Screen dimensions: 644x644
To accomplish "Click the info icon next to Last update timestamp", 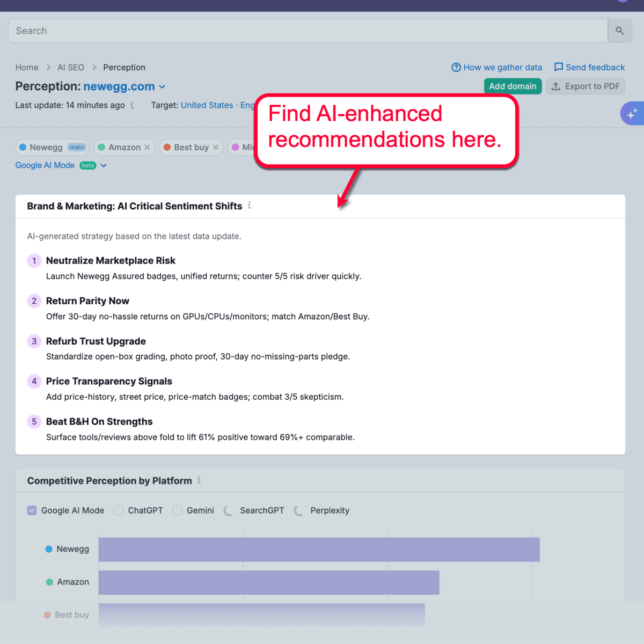I will click(132, 105).
